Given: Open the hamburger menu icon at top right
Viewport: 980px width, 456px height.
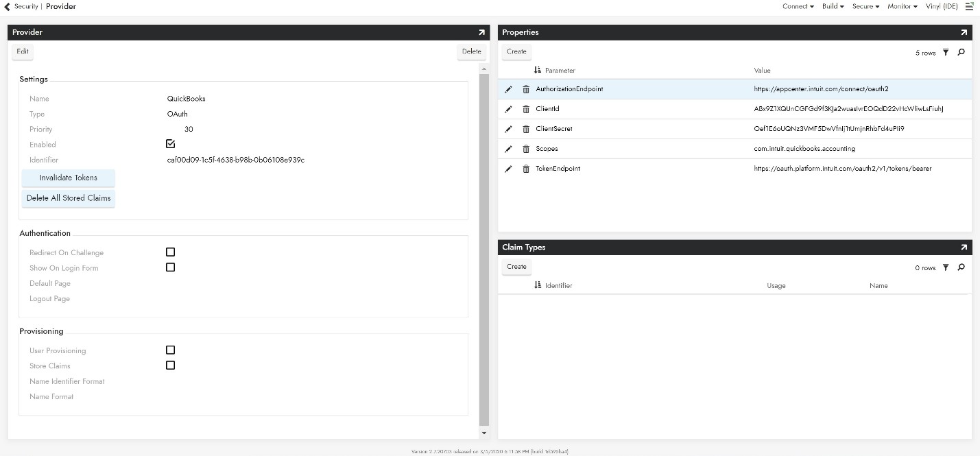Looking at the screenshot, I should tap(969, 6).
